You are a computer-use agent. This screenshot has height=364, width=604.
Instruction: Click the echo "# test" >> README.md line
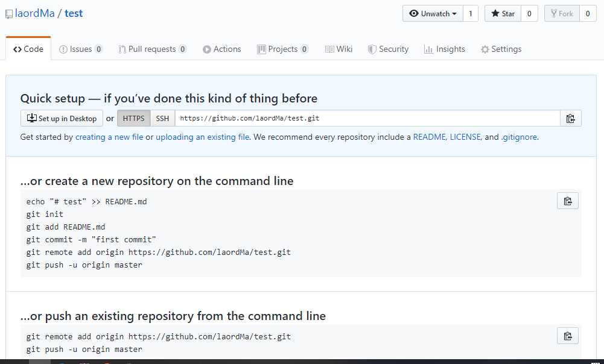coord(87,202)
